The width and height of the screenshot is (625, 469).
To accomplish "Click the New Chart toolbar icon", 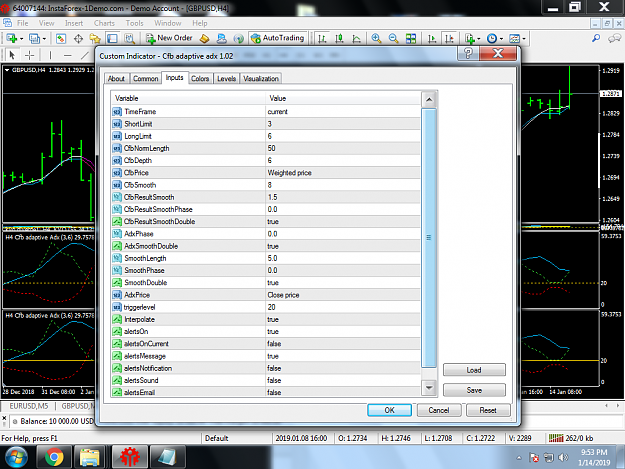I will tap(15, 38).
